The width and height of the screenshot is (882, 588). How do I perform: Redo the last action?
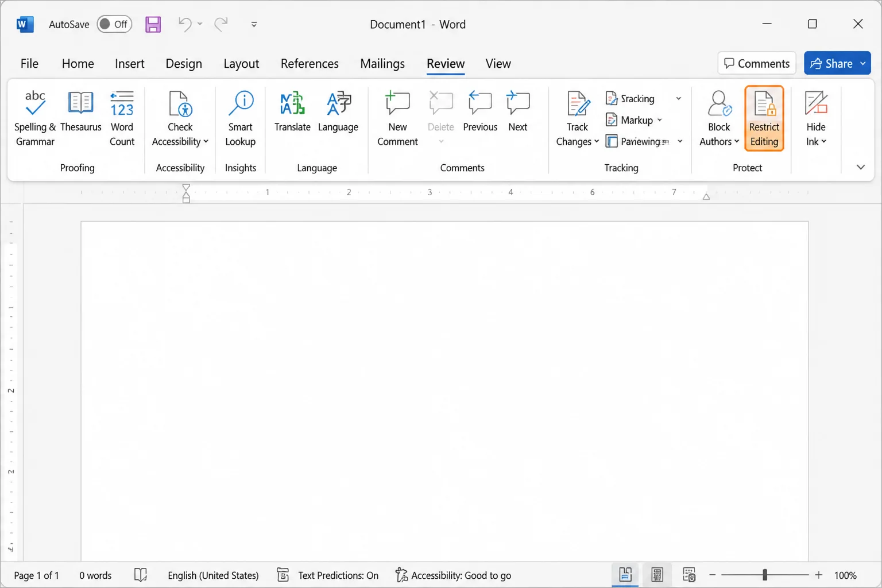click(x=221, y=24)
